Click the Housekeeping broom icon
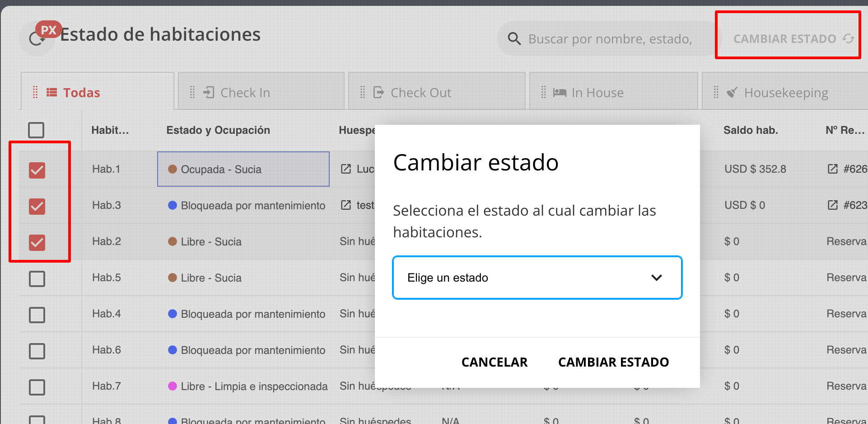868x424 pixels. 732,92
